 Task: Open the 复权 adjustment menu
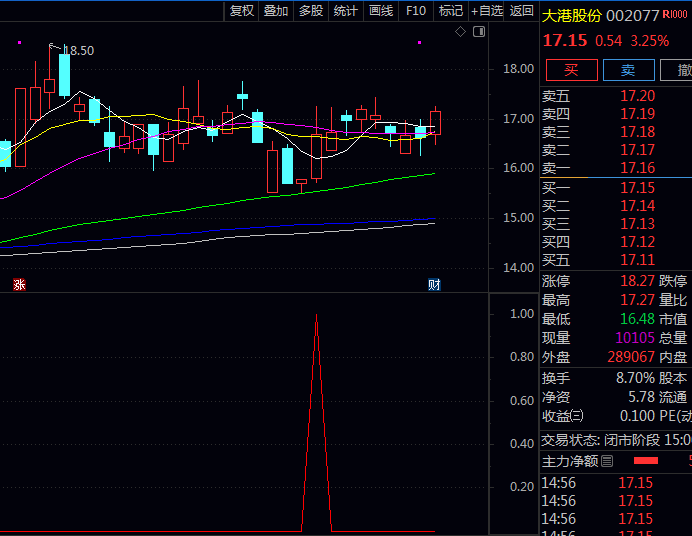(x=242, y=11)
